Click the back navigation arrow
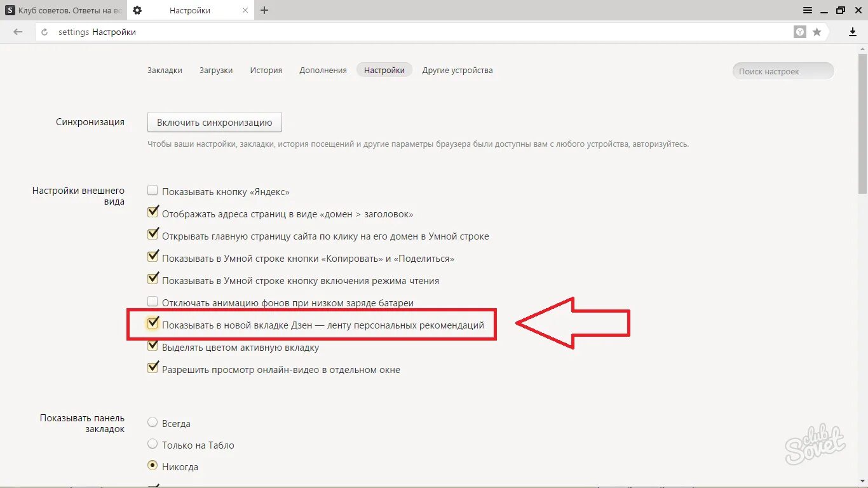 [18, 32]
